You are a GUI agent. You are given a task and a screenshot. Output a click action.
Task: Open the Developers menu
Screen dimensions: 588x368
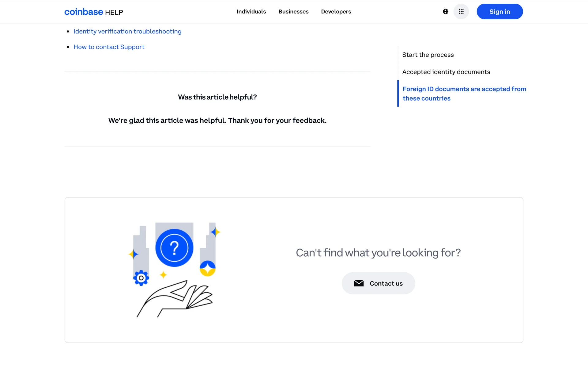click(x=336, y=12)
